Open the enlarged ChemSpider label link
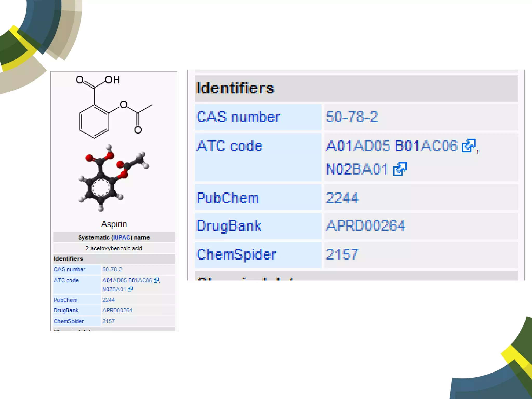 pyautogui.click(x=236, y=255)
